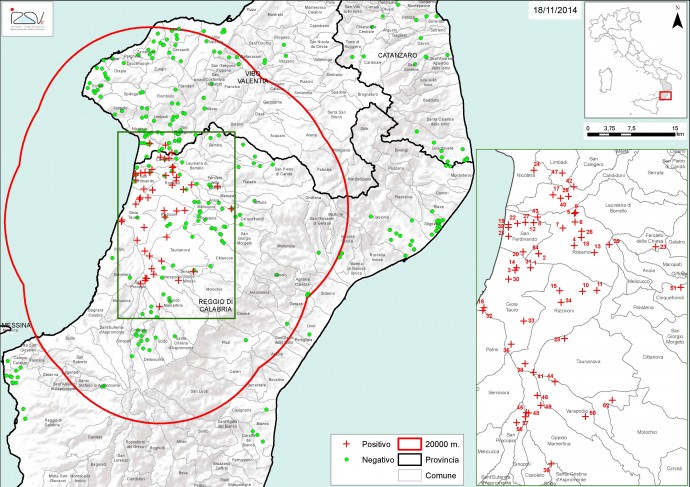Click the black Provincia legend box
Viewport: 690px width, 487px height.
click(411, 458)
